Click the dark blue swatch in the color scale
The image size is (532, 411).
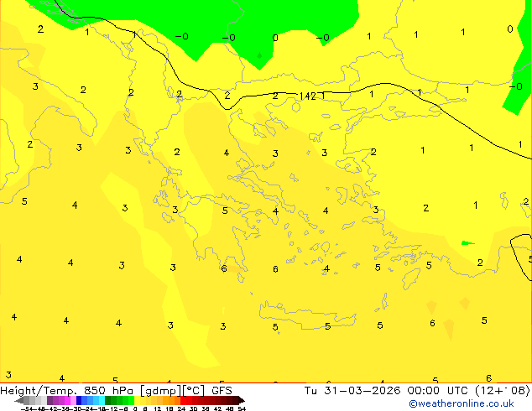(x=79, y=400)
